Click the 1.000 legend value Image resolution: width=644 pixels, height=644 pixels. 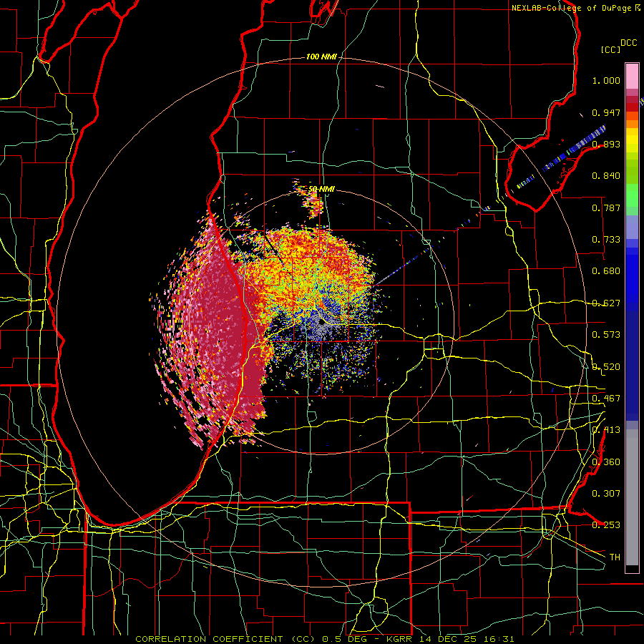click(x=606, y=80)
